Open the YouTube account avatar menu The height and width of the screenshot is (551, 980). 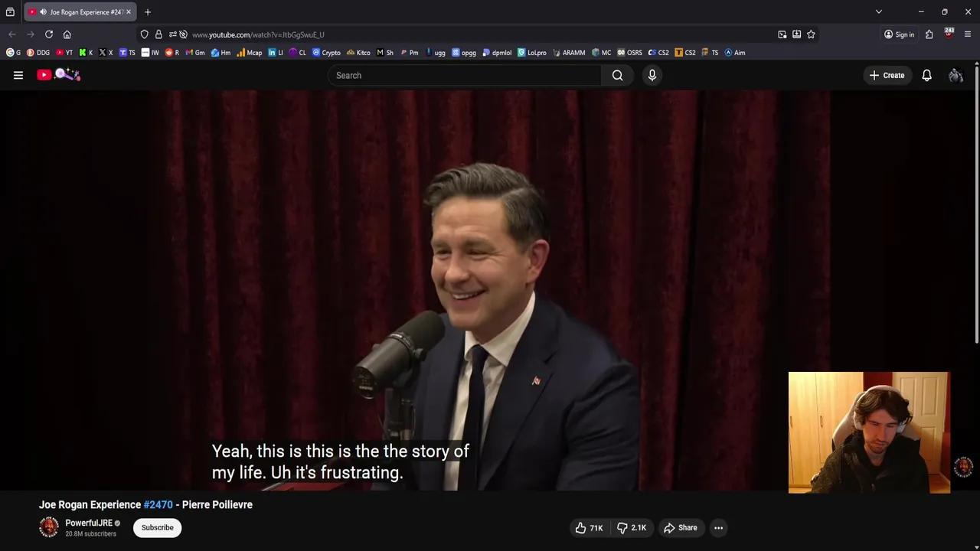(955, 75)
